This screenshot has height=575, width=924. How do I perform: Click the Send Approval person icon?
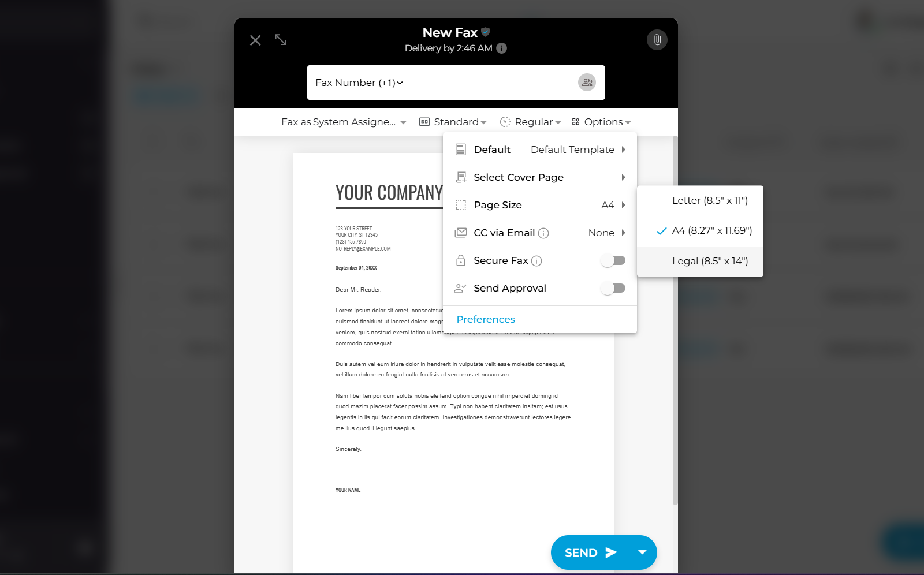(460, 288)
